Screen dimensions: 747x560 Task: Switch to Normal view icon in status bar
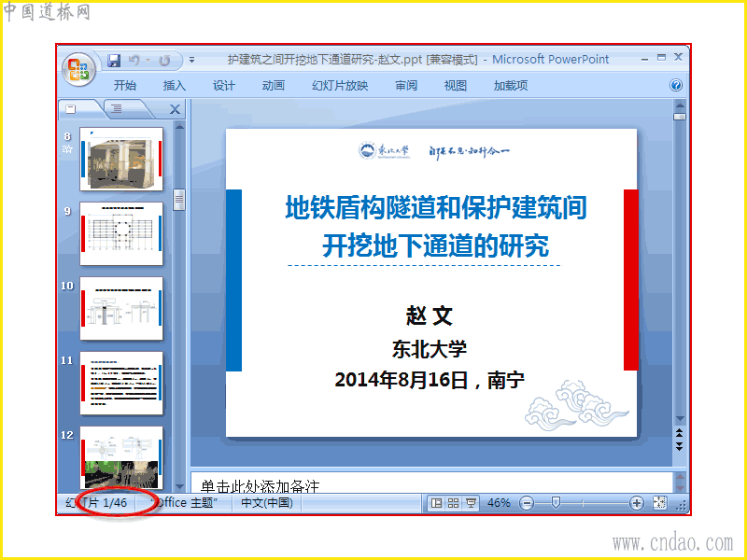click(x=436, y=503)
